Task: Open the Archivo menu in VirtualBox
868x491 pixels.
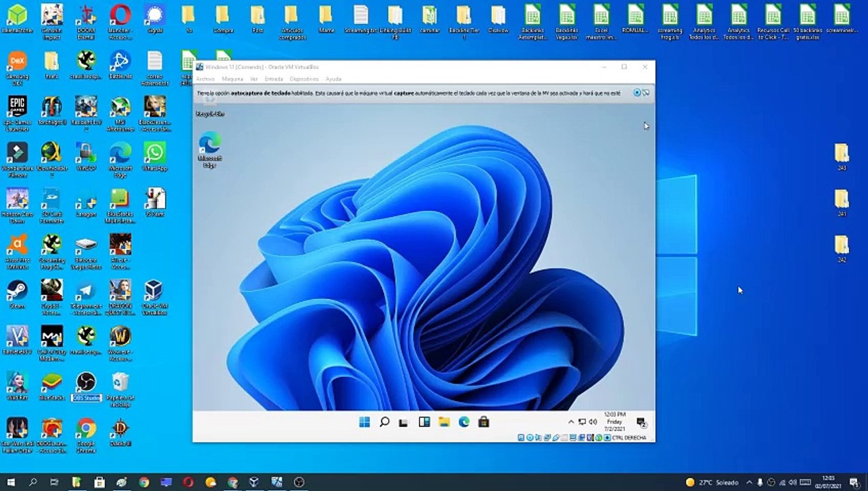Action: pyautogui.click(x=205, y=79)
